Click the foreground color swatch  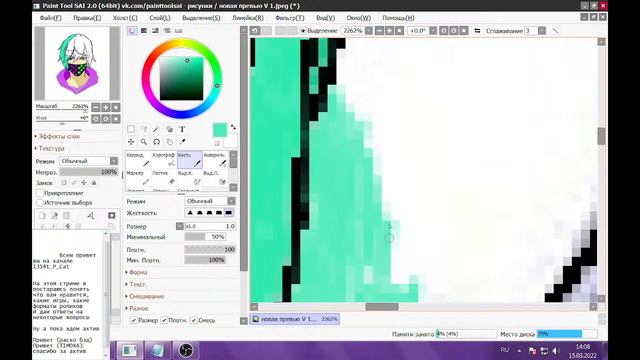click(220, 130)
